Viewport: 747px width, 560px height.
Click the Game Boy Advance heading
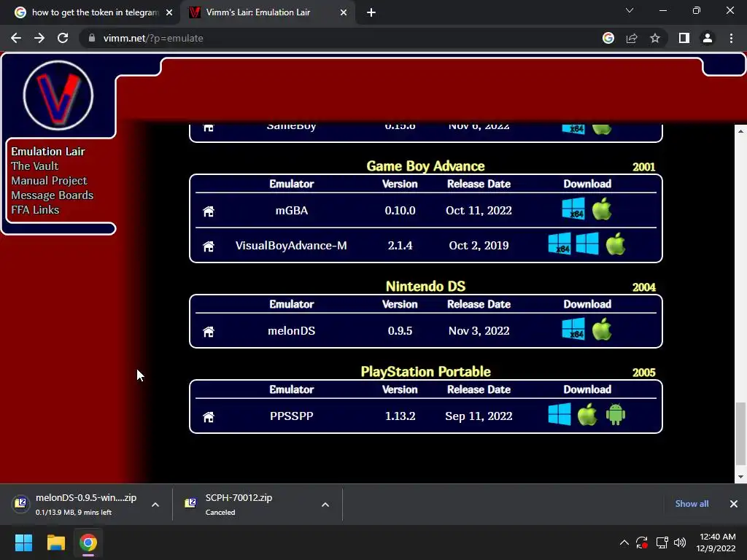(x=425, y=166)
